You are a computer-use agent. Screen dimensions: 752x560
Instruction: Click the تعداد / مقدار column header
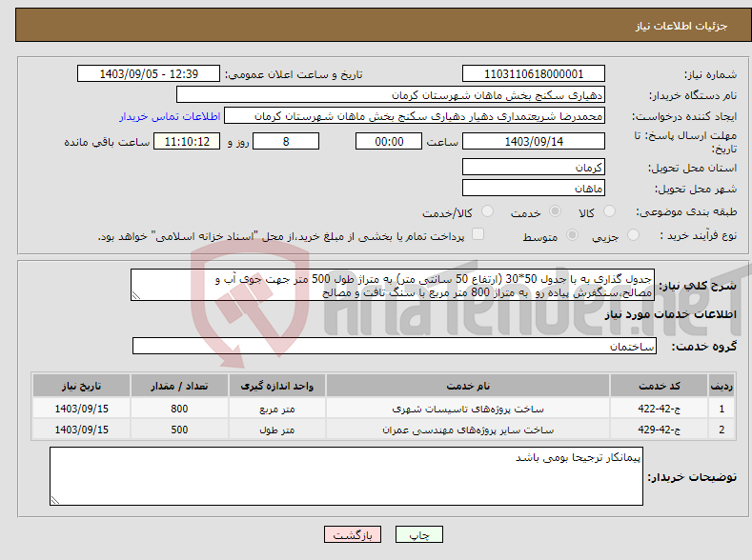tap(179, 386)
